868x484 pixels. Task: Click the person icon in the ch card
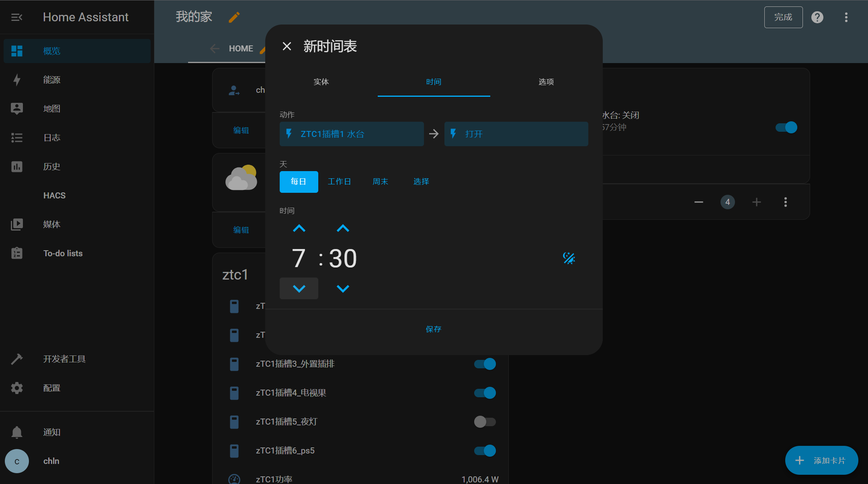coord(234,90)
